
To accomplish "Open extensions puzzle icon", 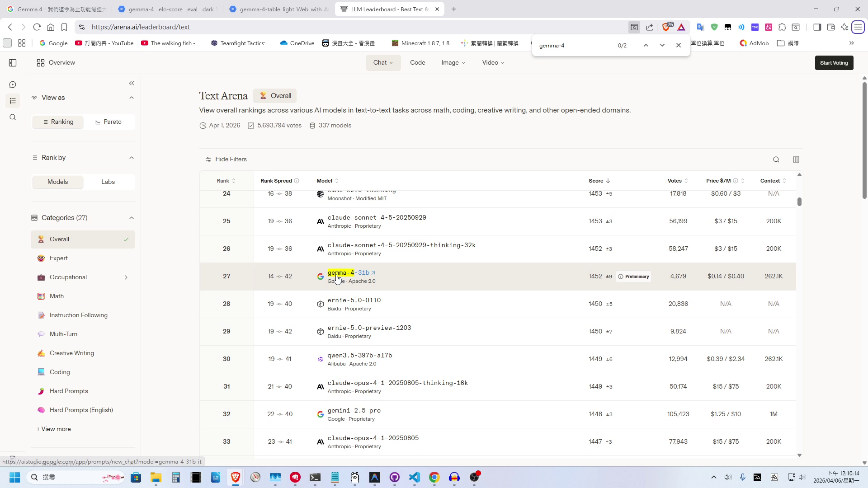I will (x=782, y=27).
